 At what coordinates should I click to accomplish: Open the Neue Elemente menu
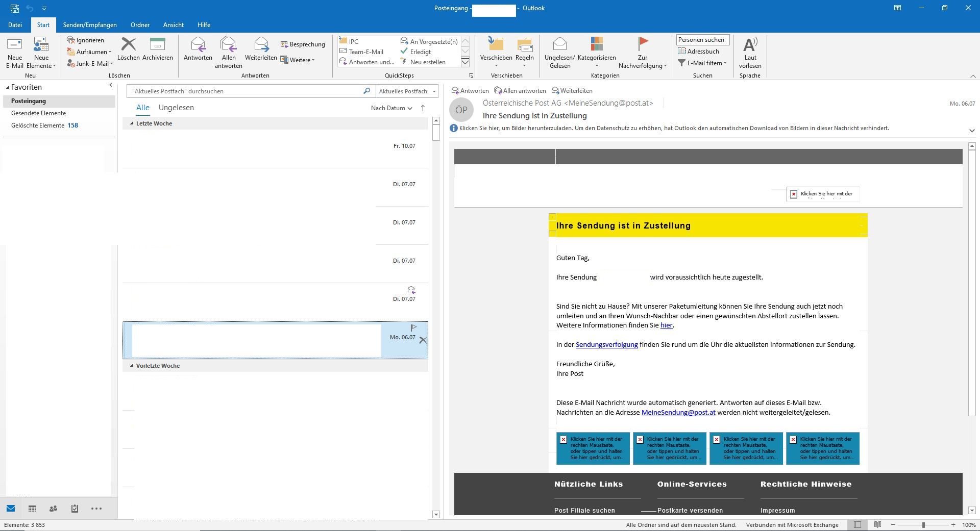[x=41, y=53]
